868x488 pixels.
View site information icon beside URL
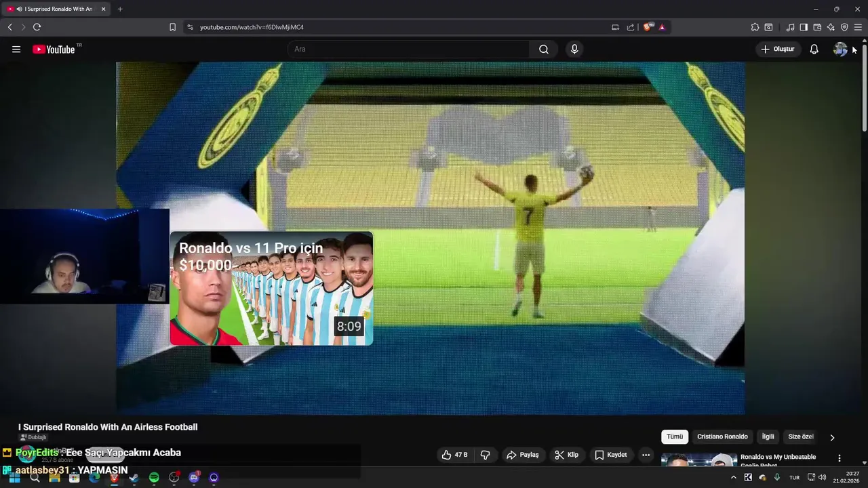190,27
